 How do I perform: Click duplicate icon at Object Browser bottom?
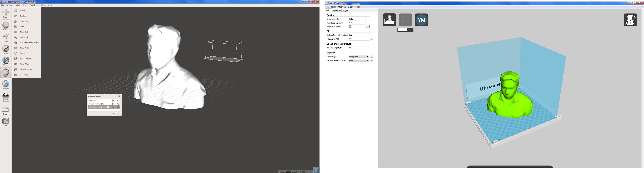tap(113, 114)
